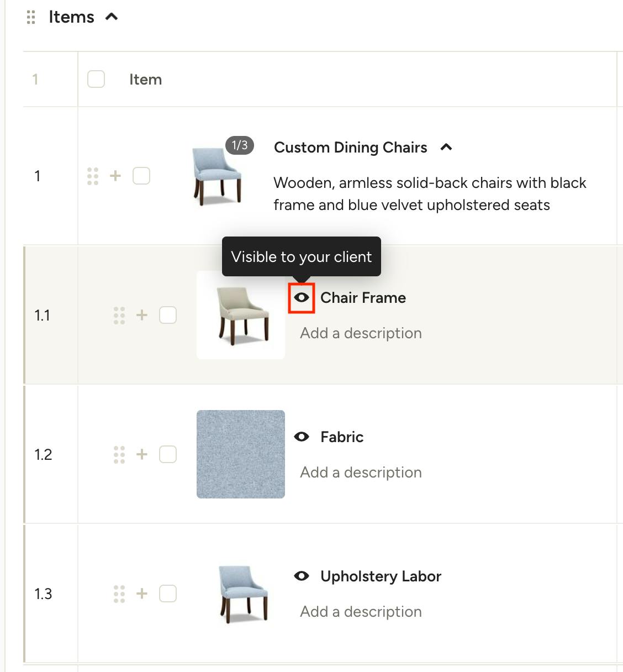This screenshot has width=623, height=672.
Task: Tick the select-all checkbox beside Item header
Action: (96, 79)
